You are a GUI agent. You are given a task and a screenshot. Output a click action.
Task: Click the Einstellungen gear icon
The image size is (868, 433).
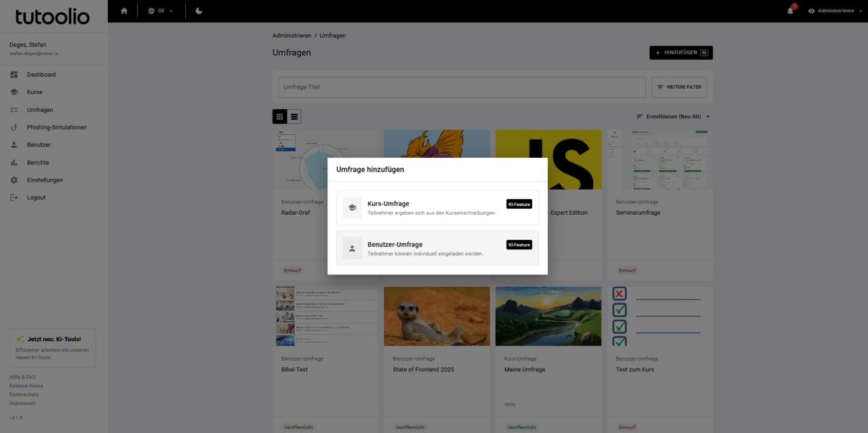(x=14, y=180)
